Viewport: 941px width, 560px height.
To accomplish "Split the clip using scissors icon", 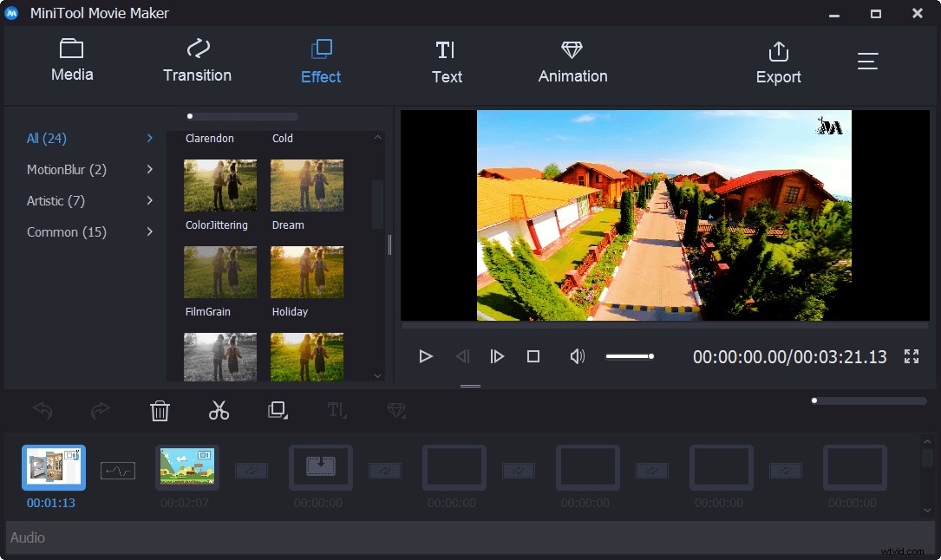I will point(219,410).
